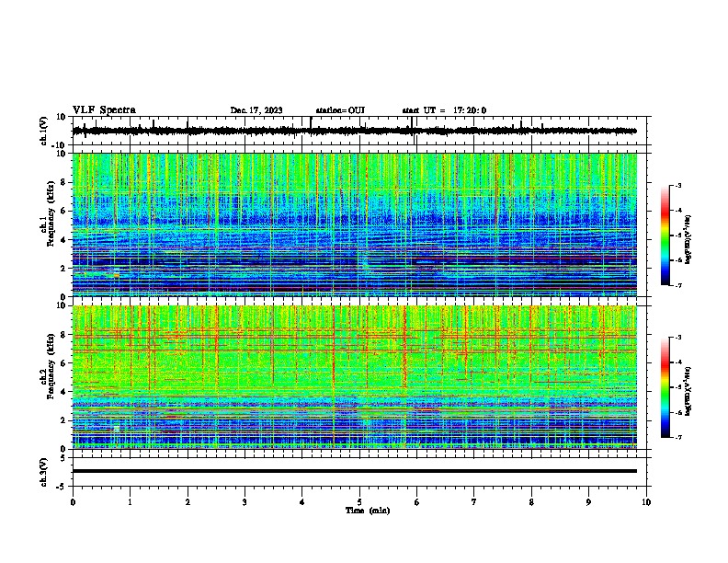This screenshot has height=563, width=728.
Task: Click the "8" kHz tick on ch.1 frequency axis
Action: coord(63,182)
